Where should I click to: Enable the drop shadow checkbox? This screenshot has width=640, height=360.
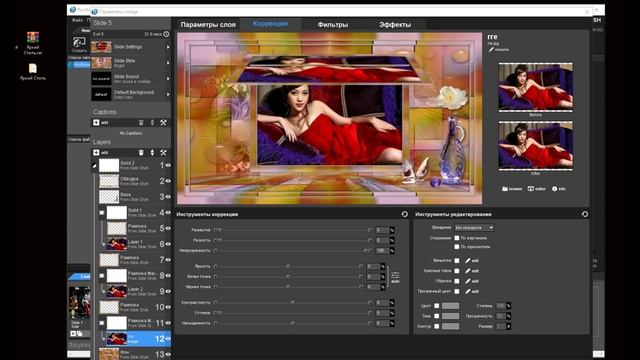click(436, 316)
